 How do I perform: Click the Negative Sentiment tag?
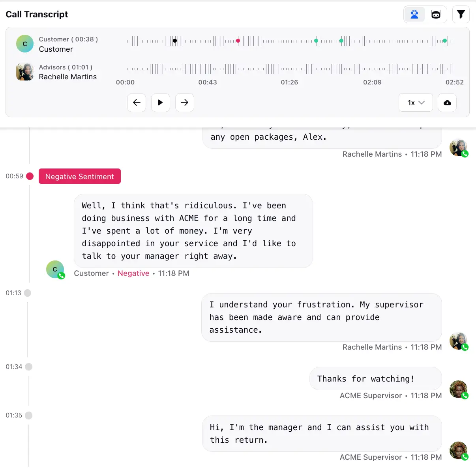point(80,176)
